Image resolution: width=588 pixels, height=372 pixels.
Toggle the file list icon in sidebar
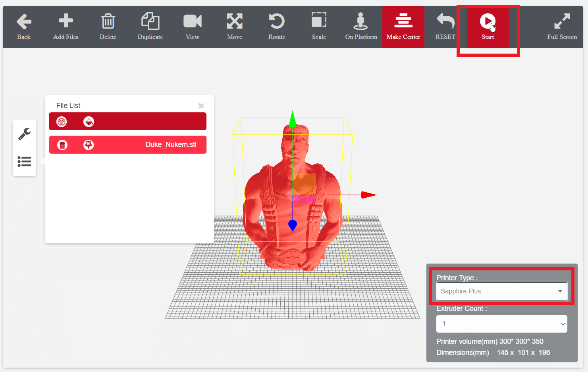point(24,162)
